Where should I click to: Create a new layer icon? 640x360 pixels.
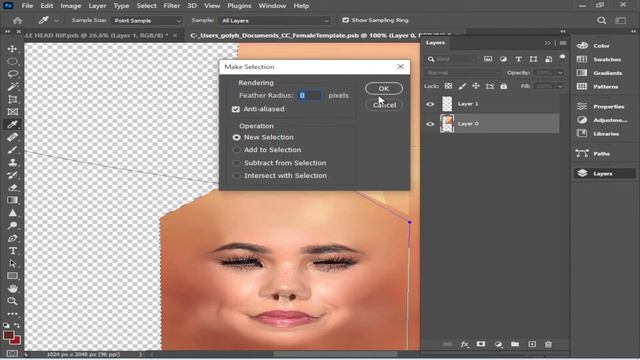pyautogui.click(x=532, y=344)
